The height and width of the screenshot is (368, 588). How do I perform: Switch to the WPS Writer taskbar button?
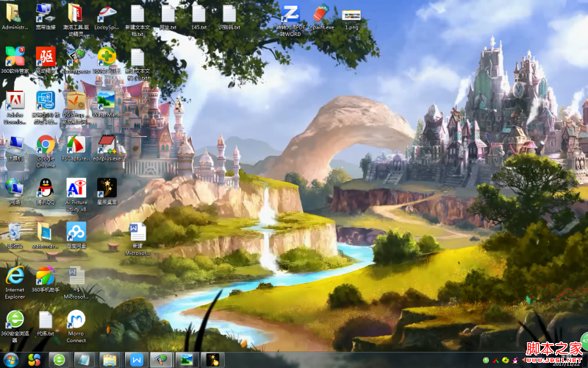(x=136, y=360)
